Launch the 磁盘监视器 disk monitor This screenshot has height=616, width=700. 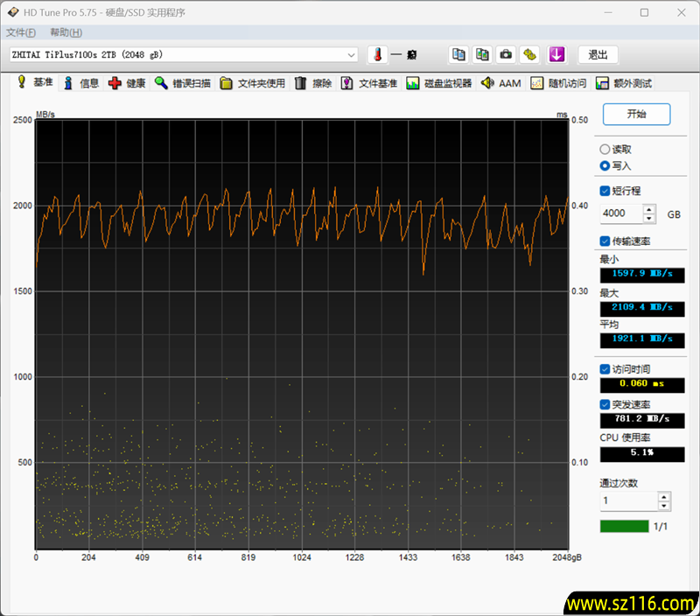coord(450,82)
